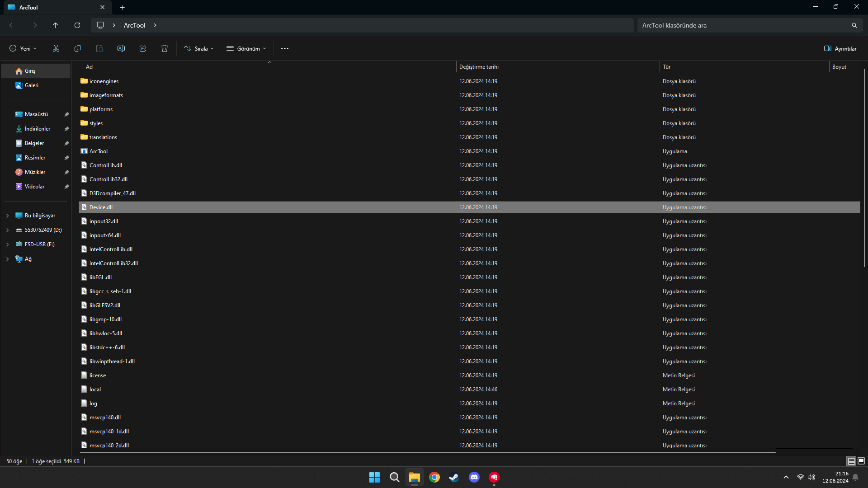Image resolution: width=868 pixels, height=488 pixels.
Task: Open Resimler in the sidebar
Action: (x=36, y=158)
